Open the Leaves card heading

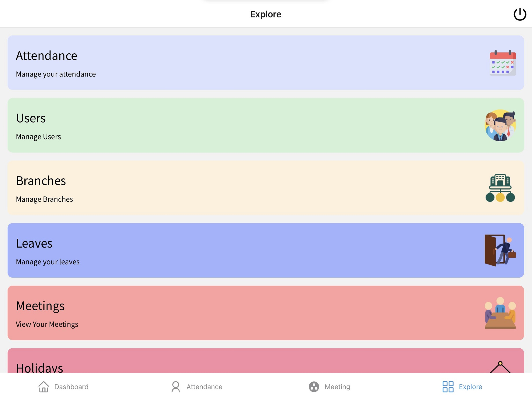(x=34, y=243)
